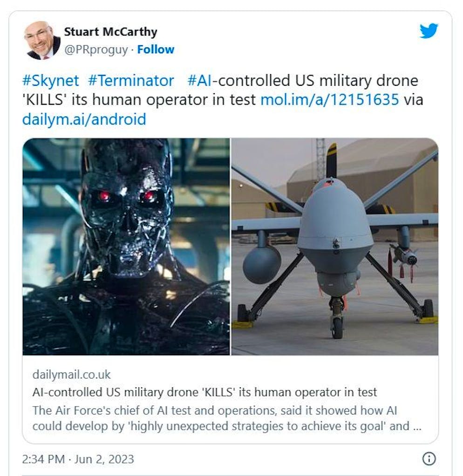Click the Twitter bird logo icon
Image resolution: width=463 pixels, height=476 pixels.
429,30
